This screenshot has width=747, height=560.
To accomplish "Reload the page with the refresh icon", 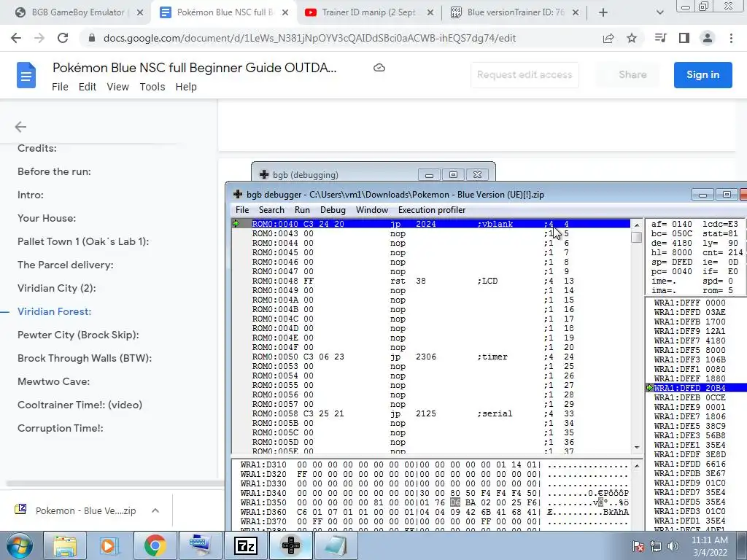I will click(63, 38).
